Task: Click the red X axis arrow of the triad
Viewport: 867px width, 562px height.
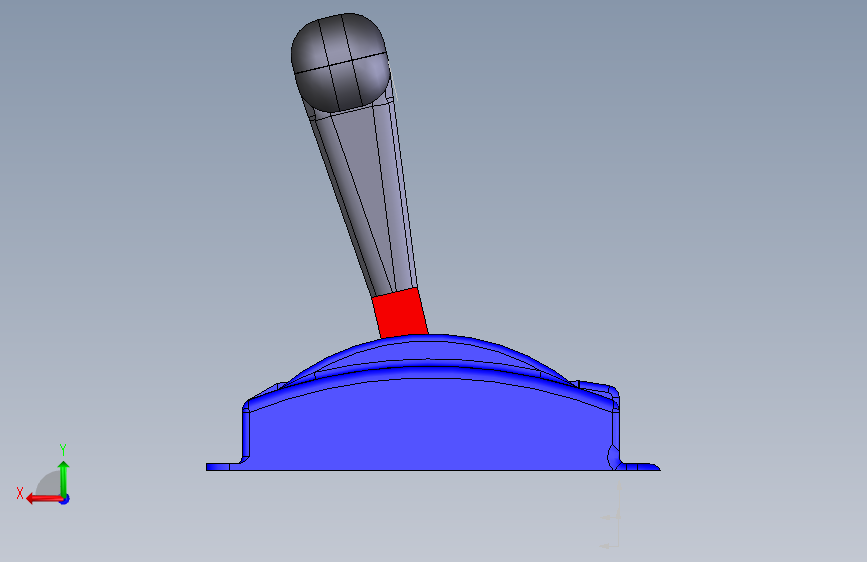Action: [44, 499]
